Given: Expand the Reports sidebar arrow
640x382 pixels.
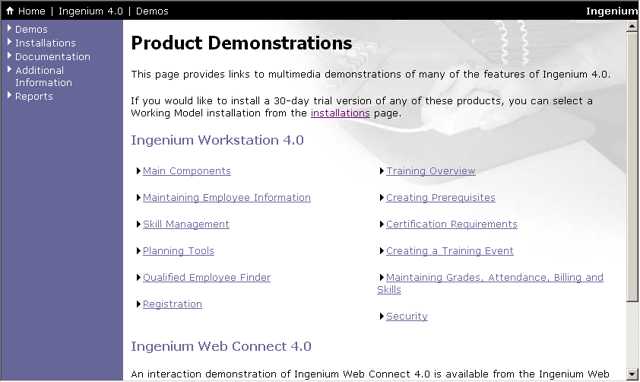Looking at the screenshot, I should (x=9, y=95).
